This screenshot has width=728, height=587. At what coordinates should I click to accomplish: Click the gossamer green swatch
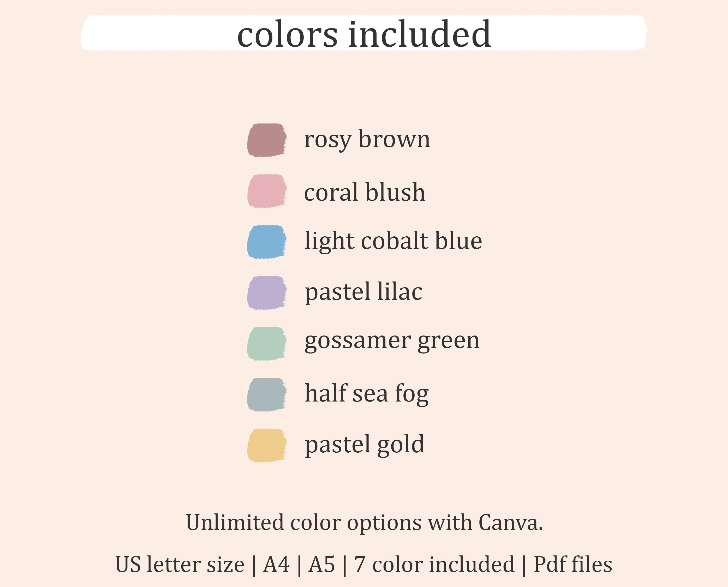[267, 344]
